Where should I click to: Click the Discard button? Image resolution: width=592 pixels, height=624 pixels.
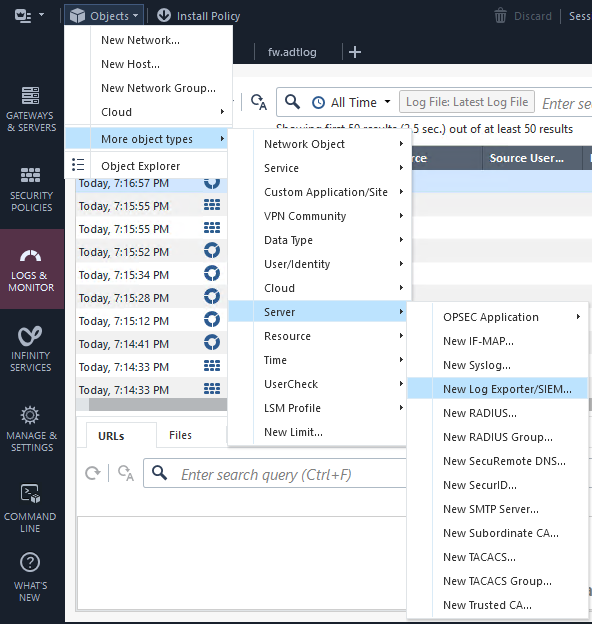(523, 16)
